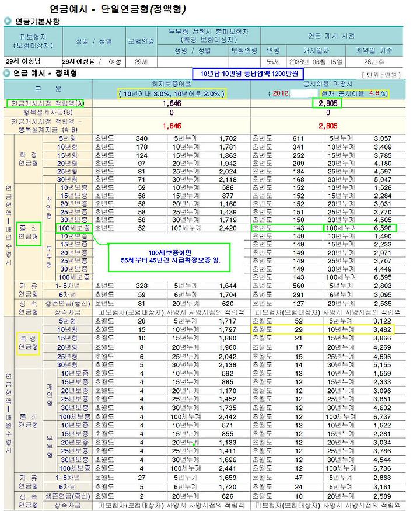Select the 개시일자 column header
The width and height of the screenshot is (420, 511).
316,50
